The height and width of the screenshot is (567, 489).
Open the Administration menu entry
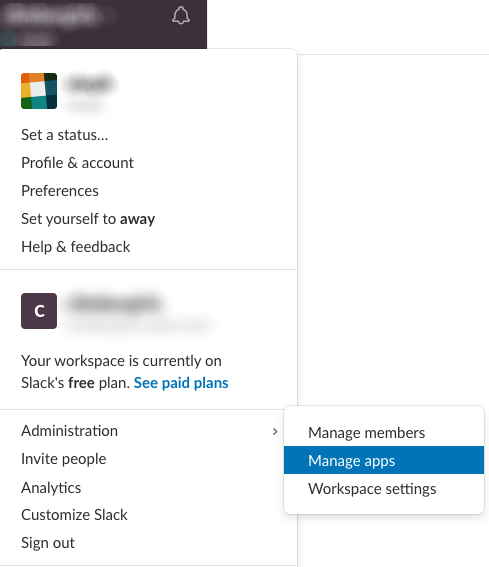tap(148, 431)
